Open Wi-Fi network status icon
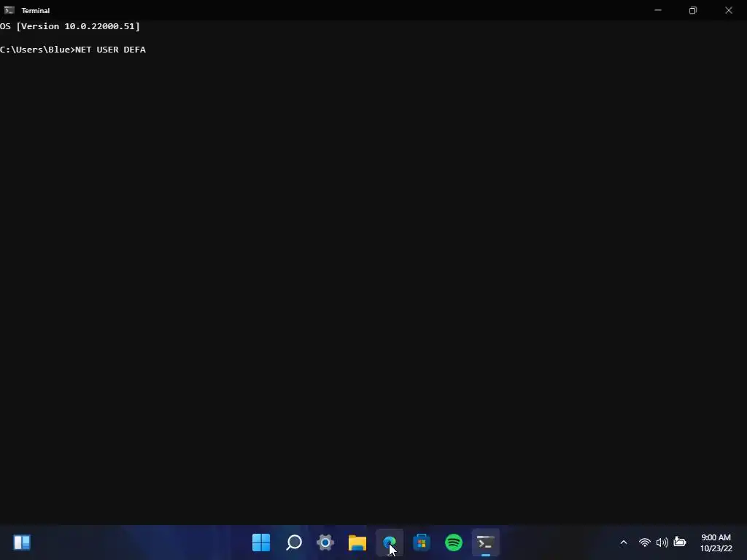This screenshot has height=560, width=747. pyautogui.click(x=645, y=542)
